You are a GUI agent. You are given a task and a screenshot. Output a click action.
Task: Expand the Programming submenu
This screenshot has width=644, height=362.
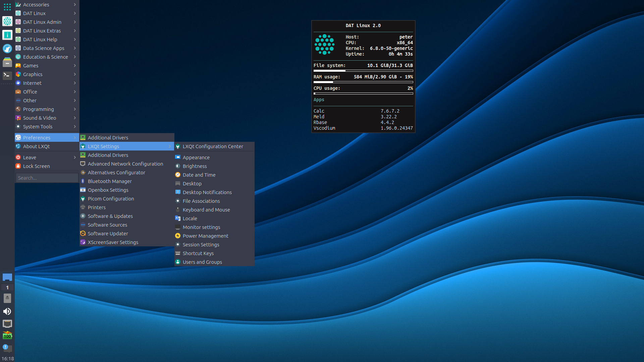[x=47, y=109]
